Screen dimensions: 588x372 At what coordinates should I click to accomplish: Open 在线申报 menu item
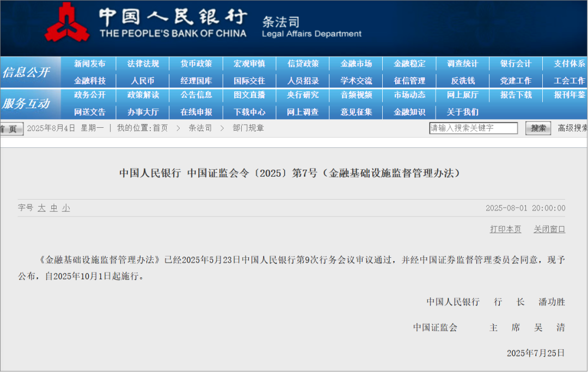tap(196, 112)
